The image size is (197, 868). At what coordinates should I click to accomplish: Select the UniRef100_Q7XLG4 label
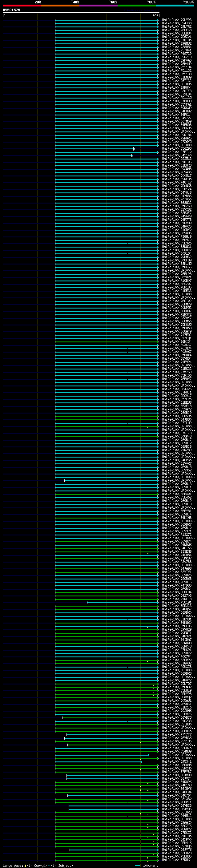[176, 94]
